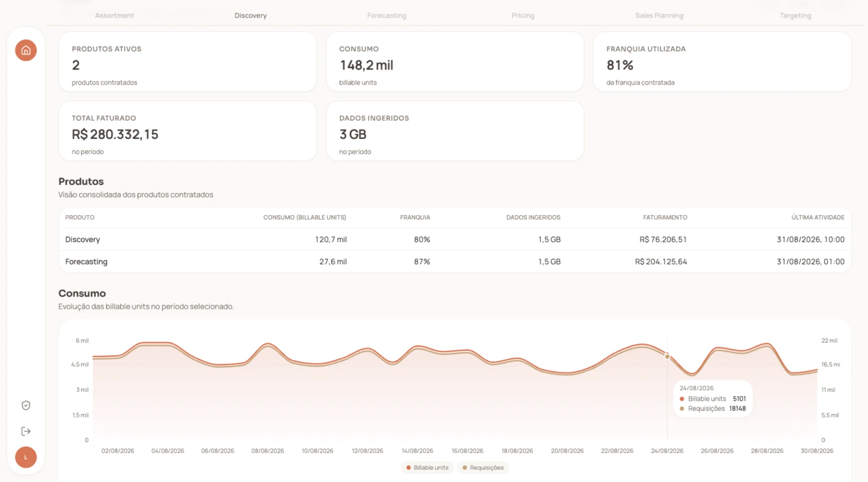868x482 pixels.
Task: Click the Franquia Utilizada card
Action: [722, 62]
